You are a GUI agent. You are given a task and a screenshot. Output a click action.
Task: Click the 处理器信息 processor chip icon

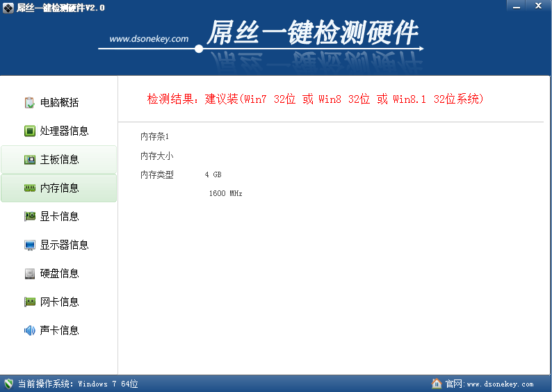(x=30, y=131)
